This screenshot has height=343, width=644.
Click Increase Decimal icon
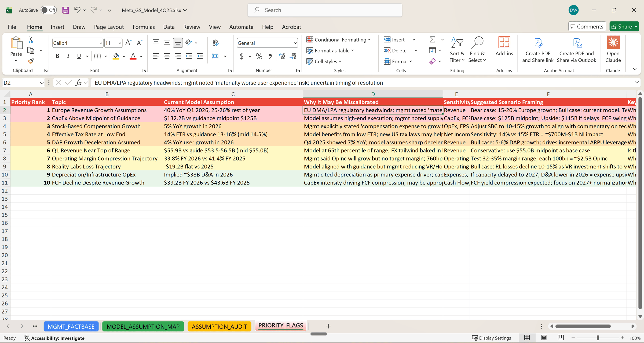[x=282, y=56]
